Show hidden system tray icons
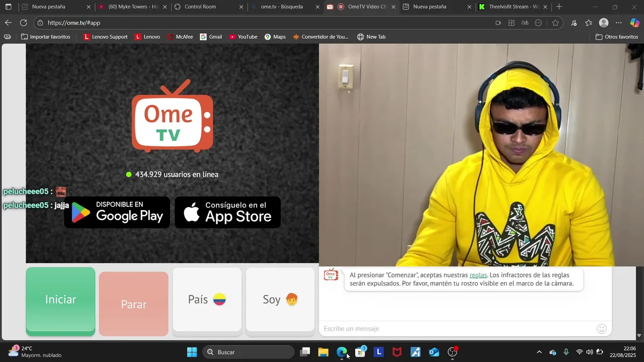Image resolution: width=644 pixels, height=362 pixels. pyautogui.click(x=539, y=352)
